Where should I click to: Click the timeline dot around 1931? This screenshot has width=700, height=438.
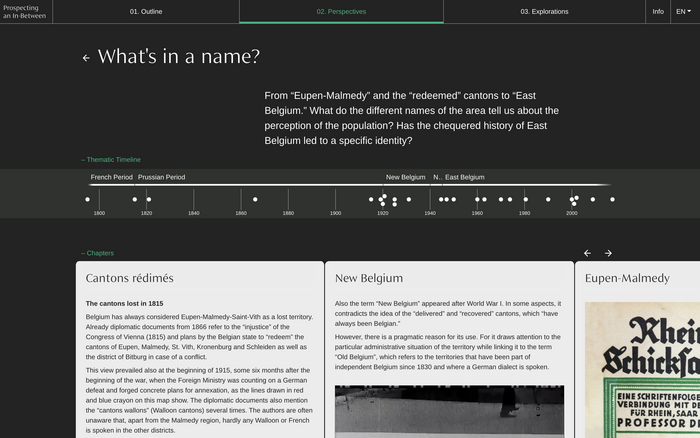pyautogui.click(x=409, y=200)
